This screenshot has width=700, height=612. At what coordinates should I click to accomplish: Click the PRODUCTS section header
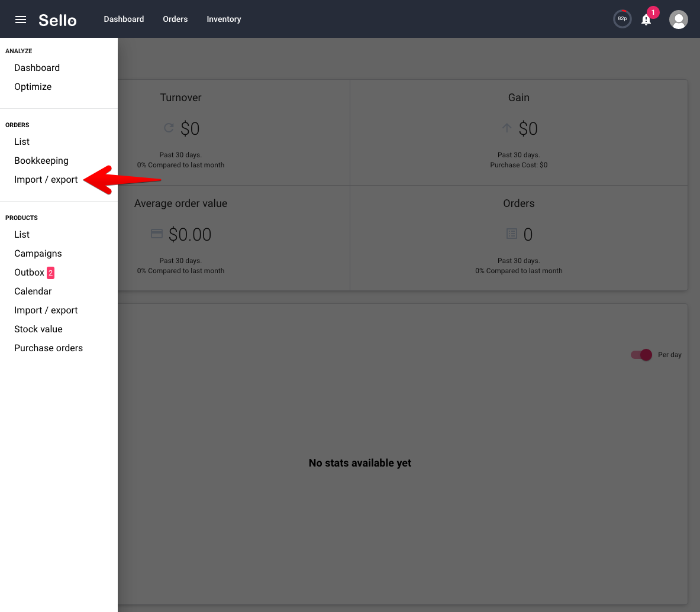coord(21,218)
